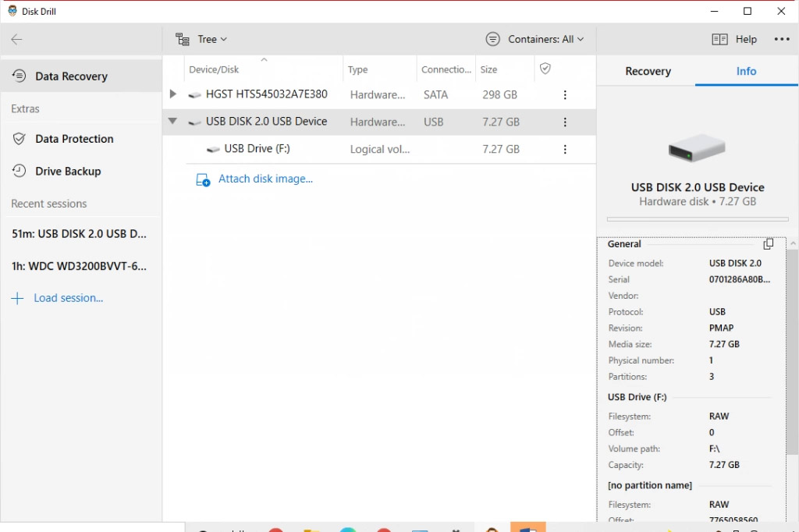
Task: Click the USB disk drive image in Info panel
Action: [x=697, y=147]
